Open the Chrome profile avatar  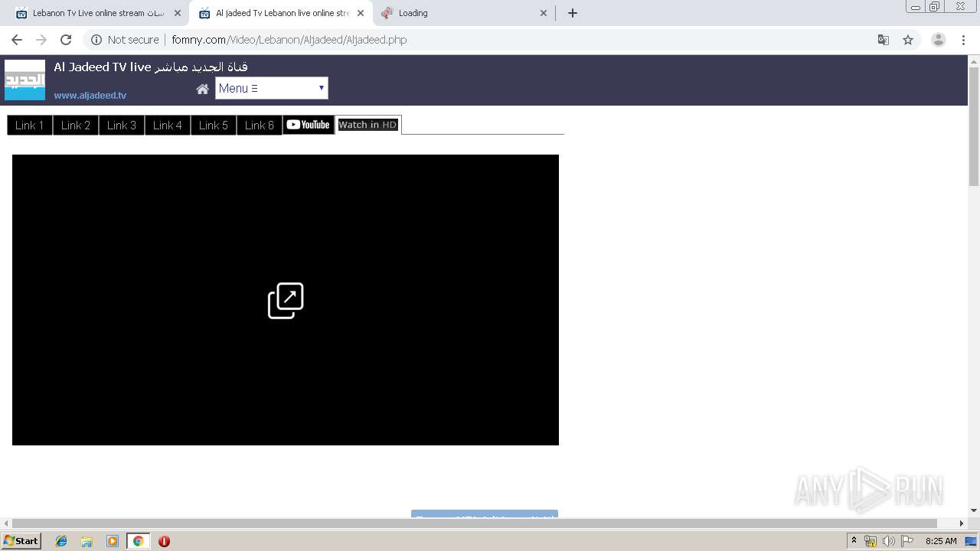(x=938, y=40)
